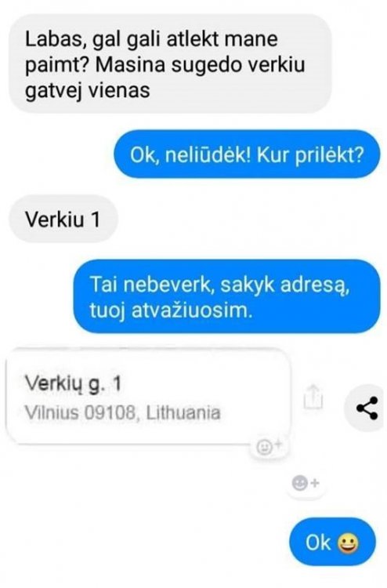The width and height of the screenshot is (387, 588).
Task: Tap the blue 'Ok' message bubble
Action: coord(332,543)
